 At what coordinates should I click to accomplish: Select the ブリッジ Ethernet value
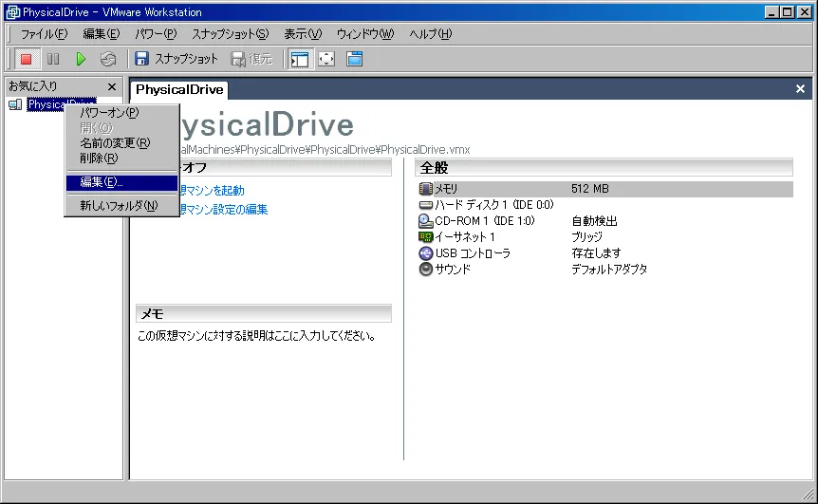(x=586, y=237)
